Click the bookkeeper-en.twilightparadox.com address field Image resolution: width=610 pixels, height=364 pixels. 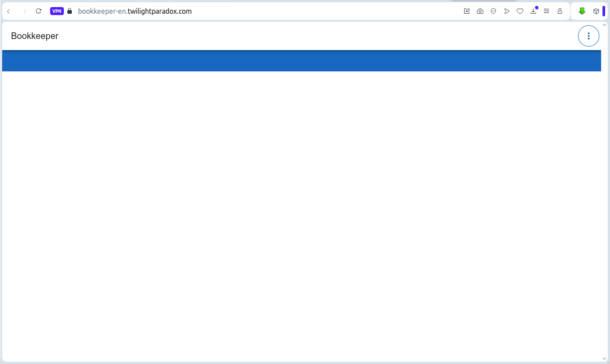pyautogui.click(x=135, y=11)
